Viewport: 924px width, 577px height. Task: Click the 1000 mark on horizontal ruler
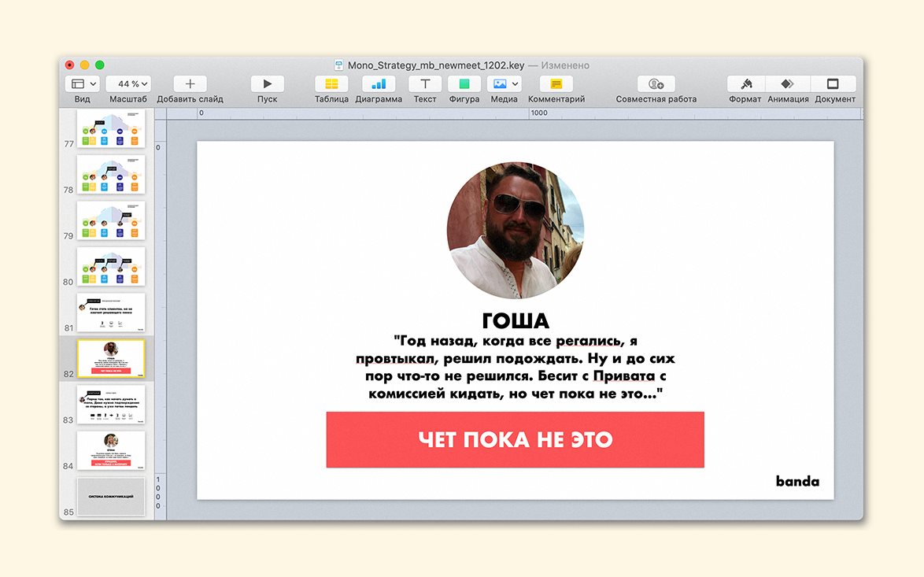[x=538, y=113]
